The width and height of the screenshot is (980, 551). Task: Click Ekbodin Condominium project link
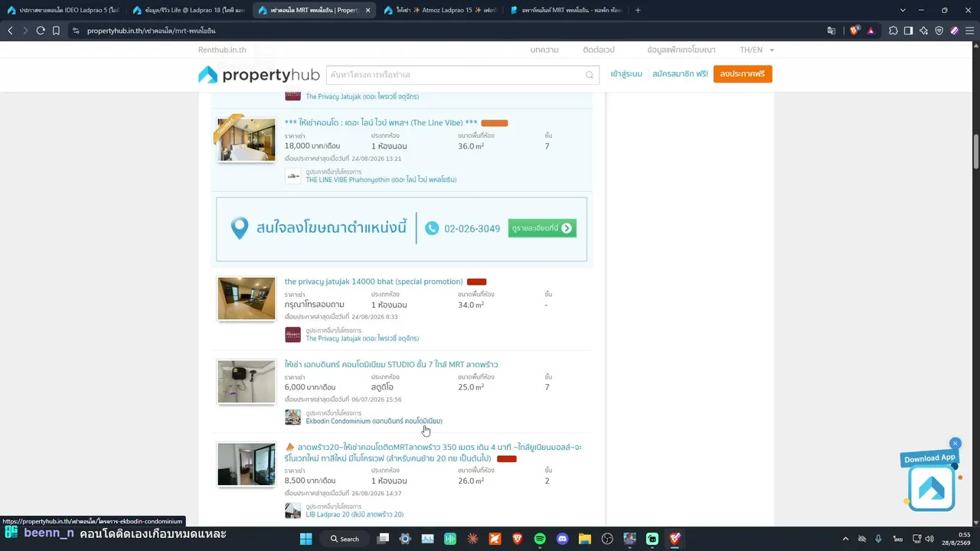click(x=374, y=421)
